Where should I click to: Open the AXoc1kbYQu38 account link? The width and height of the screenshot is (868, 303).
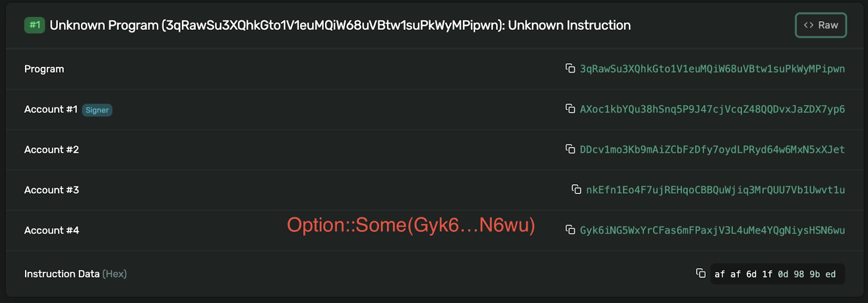(712, 109)
